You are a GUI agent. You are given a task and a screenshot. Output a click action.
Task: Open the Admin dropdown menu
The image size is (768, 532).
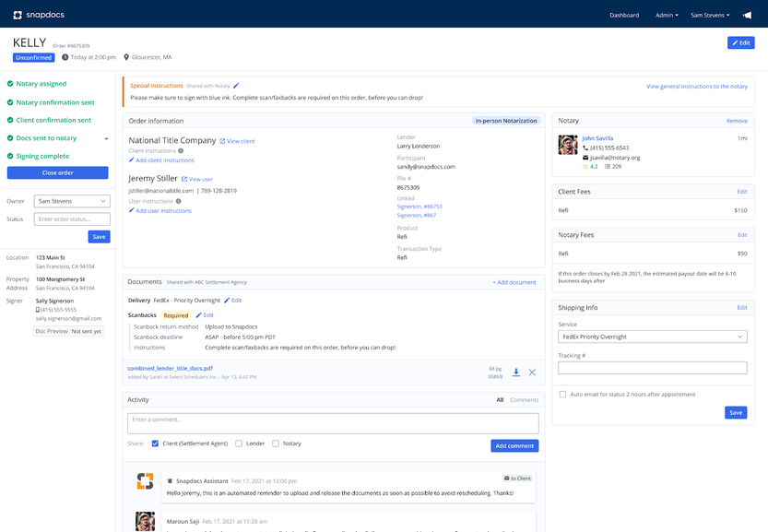click(x=667, y=15)
